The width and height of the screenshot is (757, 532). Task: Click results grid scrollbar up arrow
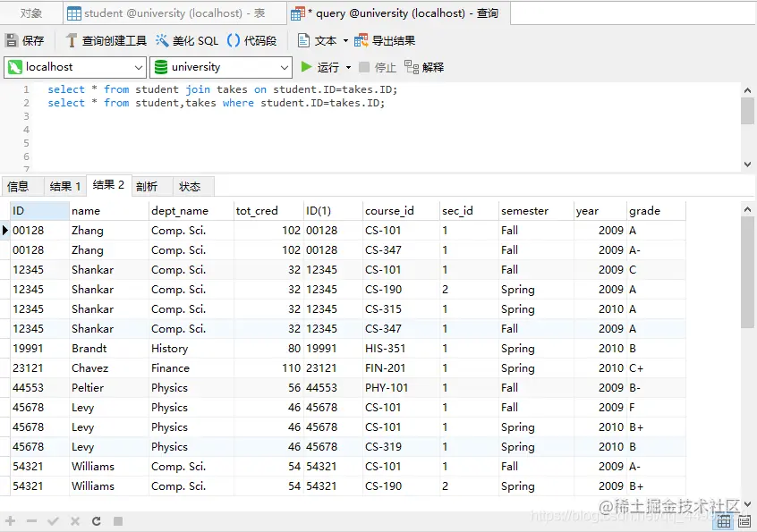[x=747, y=209]
